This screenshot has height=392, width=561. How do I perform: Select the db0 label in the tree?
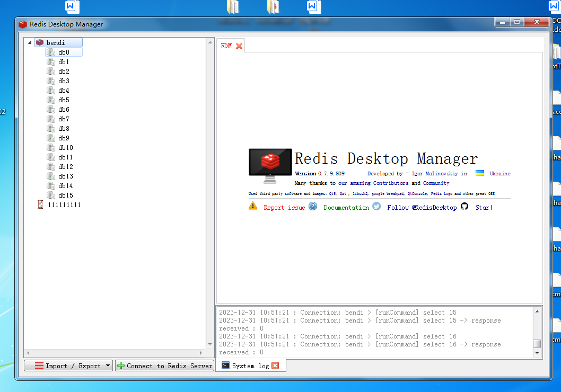tap(64, 52)
